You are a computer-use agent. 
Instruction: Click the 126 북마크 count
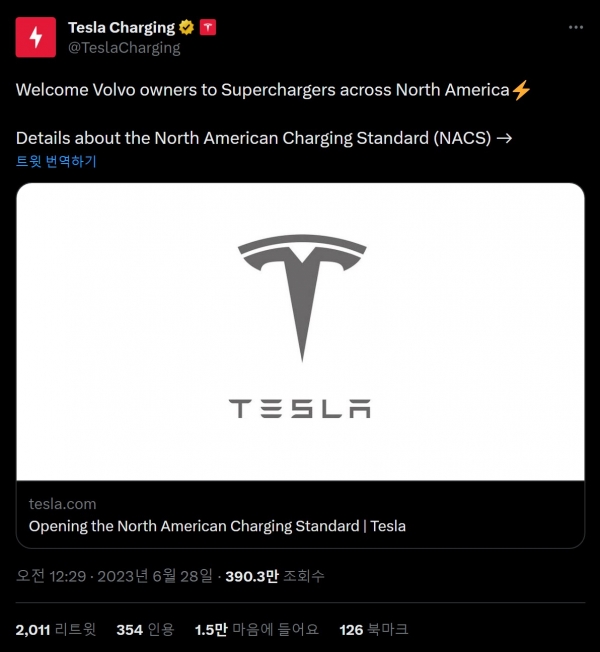(373, 629)
